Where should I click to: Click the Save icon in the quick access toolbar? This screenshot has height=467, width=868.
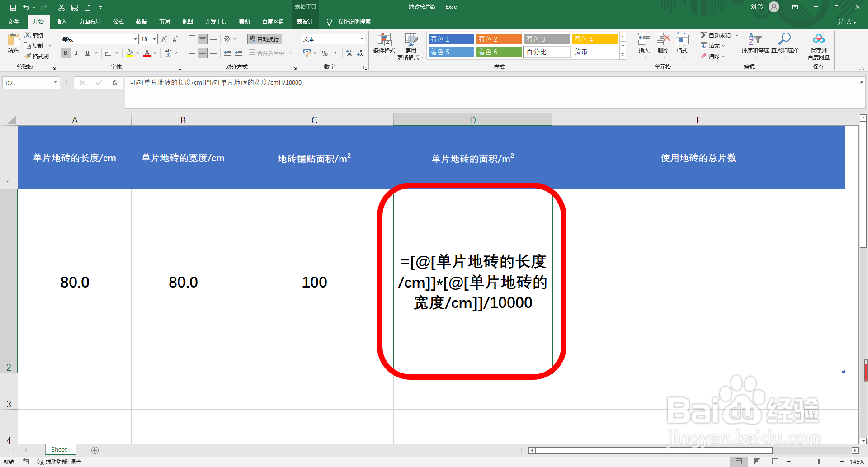point(13,7)
